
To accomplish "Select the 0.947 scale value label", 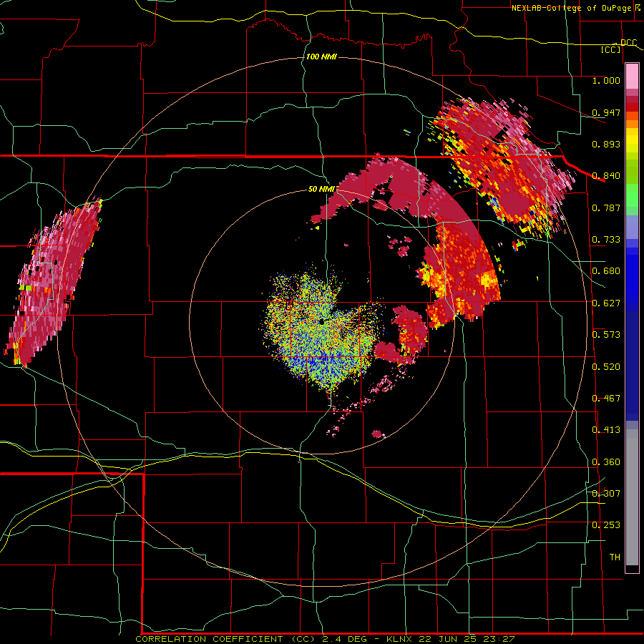I will pos(606,112).
